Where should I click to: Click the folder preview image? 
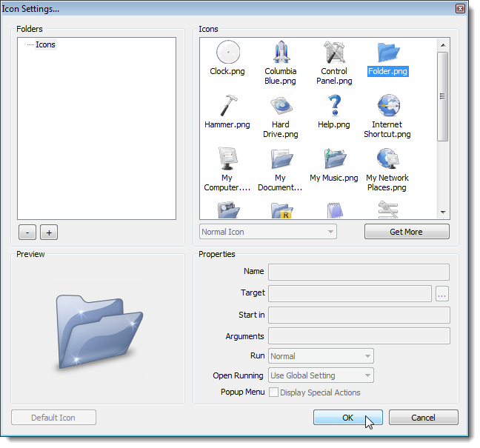pos(99,332)
